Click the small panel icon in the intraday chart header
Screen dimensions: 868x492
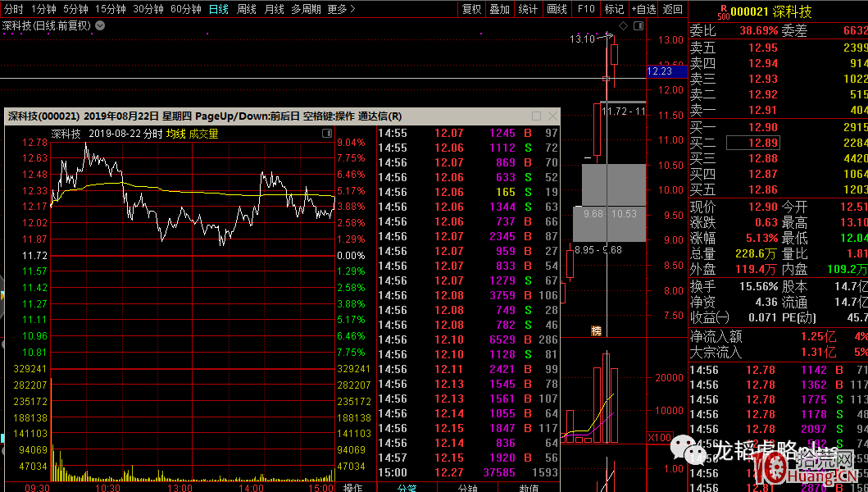click(x=327, y=134)
